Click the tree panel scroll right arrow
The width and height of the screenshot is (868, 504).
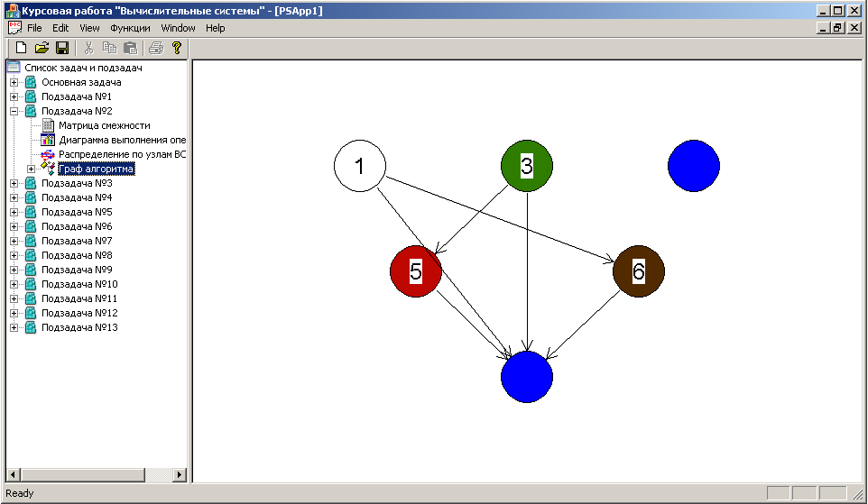tap(179, 474)
